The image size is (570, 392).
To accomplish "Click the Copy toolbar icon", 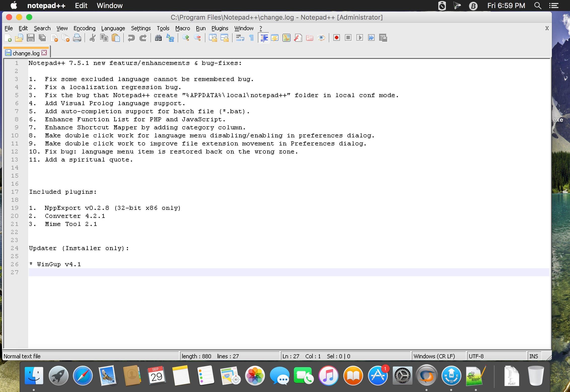I will (x=104, y=38).
